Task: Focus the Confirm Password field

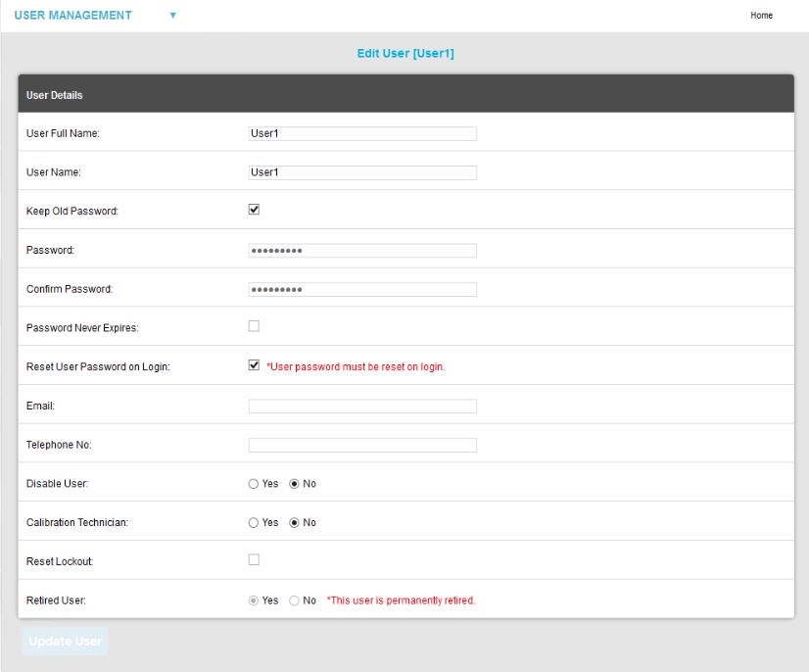Action: tap(362, 290)
